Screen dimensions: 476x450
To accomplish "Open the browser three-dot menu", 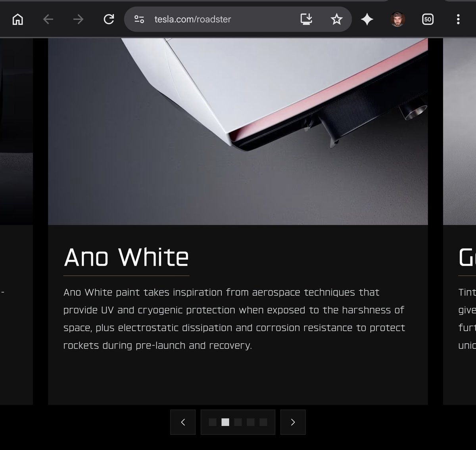I will pos(458,19).
